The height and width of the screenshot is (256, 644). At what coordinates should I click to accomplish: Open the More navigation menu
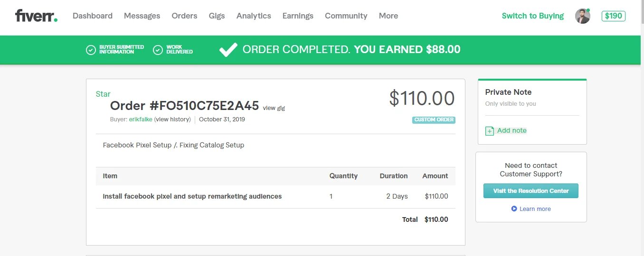388,16
